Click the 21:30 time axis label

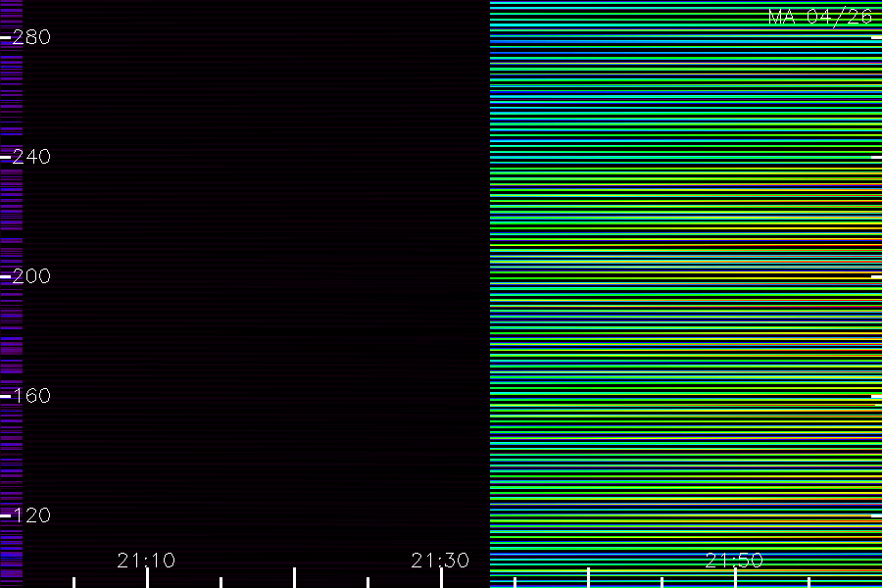tap(440, 561)
